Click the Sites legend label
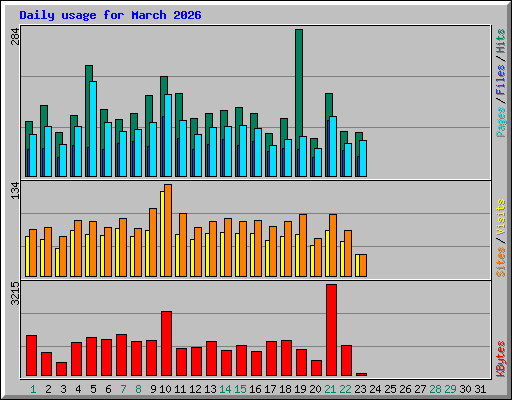The width and height of the screenshot is (512, 400). 501,262
